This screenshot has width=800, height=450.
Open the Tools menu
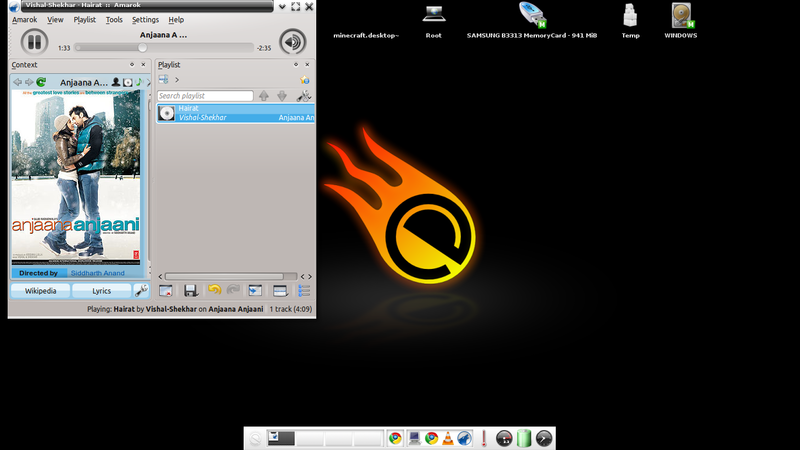point(114,20)
